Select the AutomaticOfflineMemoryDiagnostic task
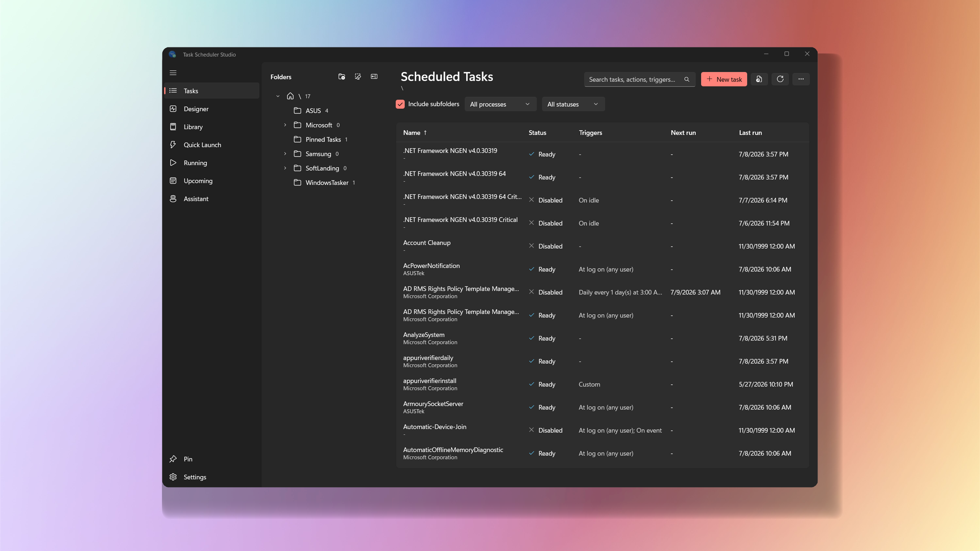980x551 pixels. coord(603,453)
